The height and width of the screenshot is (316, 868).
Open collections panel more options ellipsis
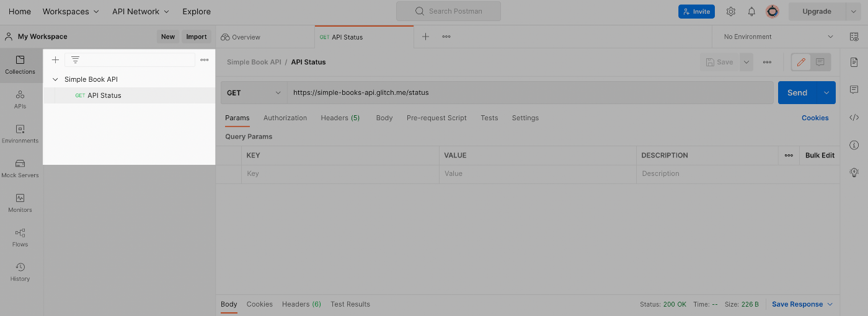tap(205, 60)
